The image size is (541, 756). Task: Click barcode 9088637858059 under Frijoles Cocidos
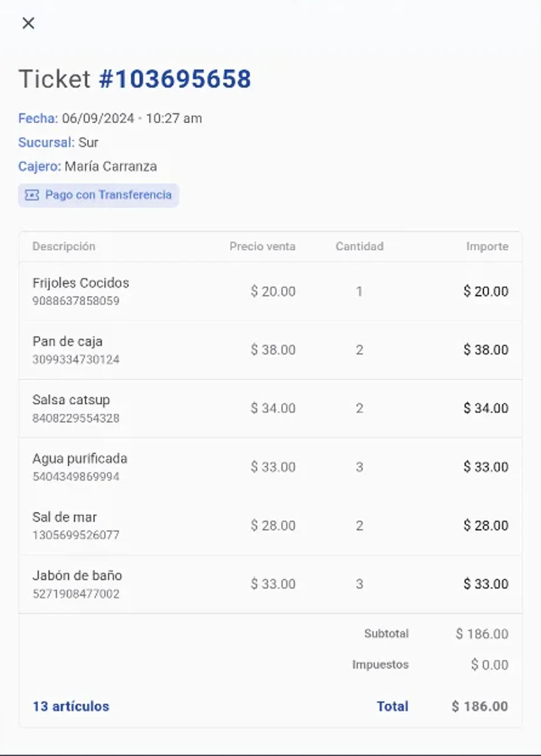76,301
